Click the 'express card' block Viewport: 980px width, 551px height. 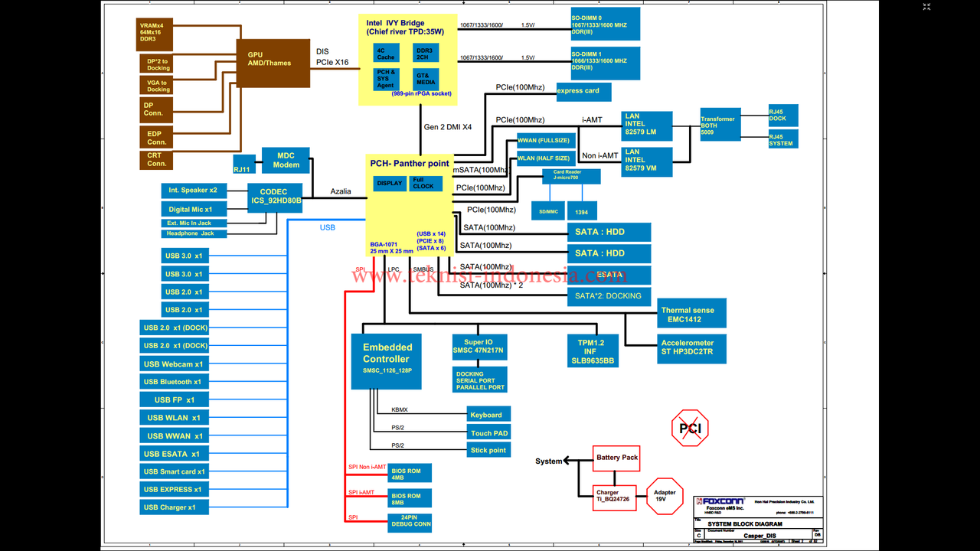pos(583,92)
